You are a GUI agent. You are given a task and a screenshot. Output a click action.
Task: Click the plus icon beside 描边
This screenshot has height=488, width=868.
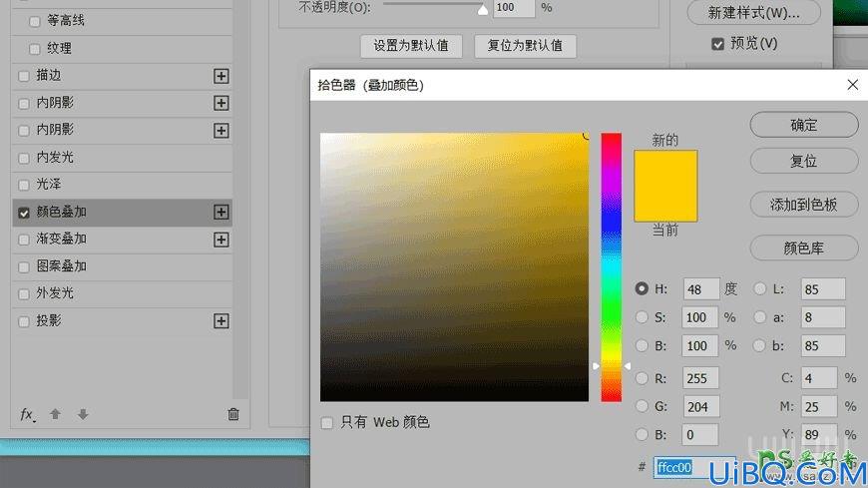[x=220, y=76]
